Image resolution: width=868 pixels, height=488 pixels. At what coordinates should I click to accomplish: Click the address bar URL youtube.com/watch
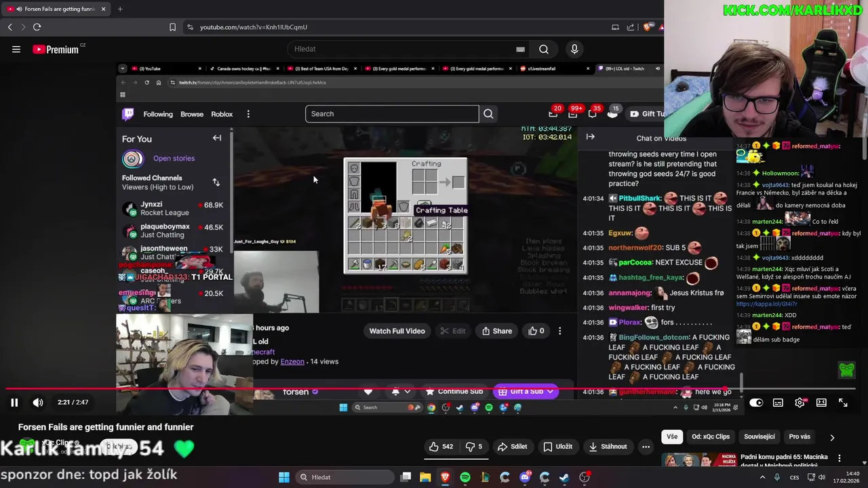click(254, 27)
